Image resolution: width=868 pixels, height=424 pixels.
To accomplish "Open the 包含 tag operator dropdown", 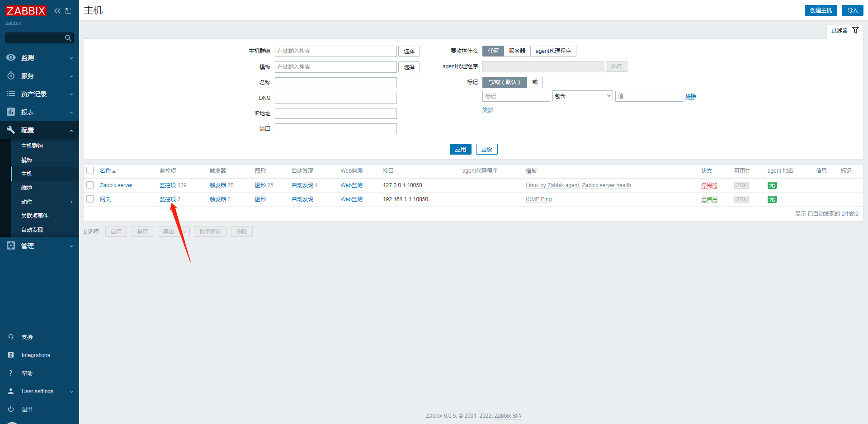I will tap(582, 96).
